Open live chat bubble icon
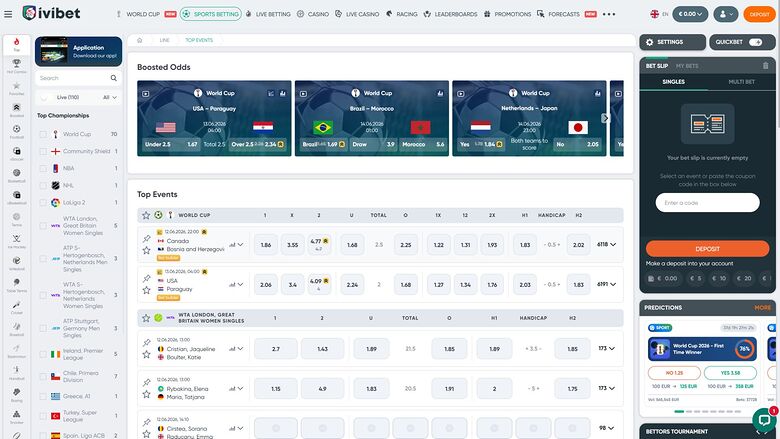This screenshot has height=439, width=780. point(763,420)
